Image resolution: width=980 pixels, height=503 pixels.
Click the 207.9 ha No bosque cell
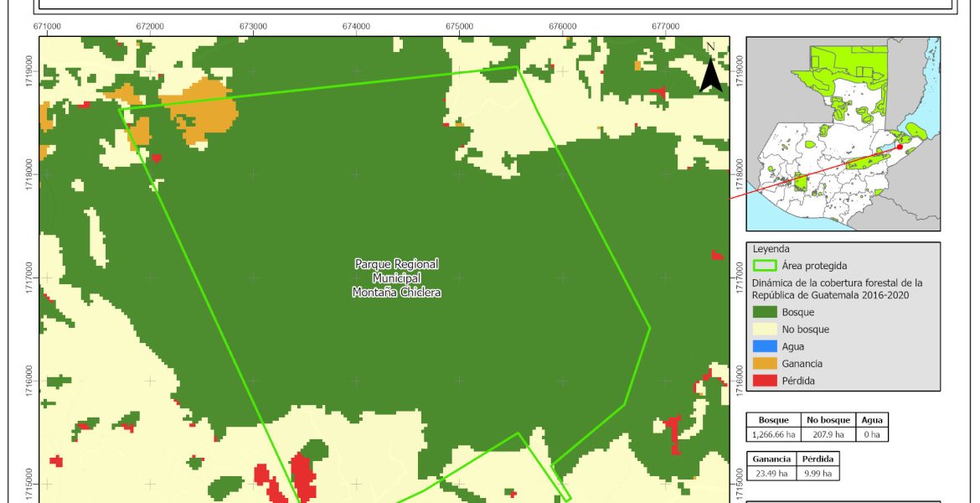[828, 434]
